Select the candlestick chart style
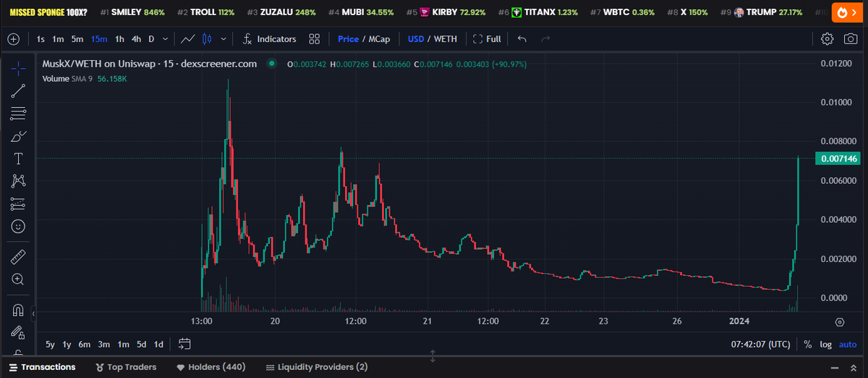 208,39
